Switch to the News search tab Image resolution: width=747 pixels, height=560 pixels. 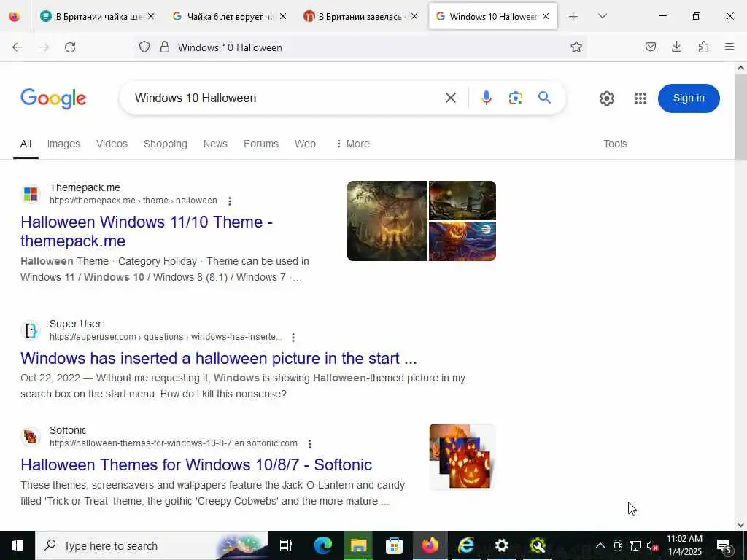tap(215, 144)
